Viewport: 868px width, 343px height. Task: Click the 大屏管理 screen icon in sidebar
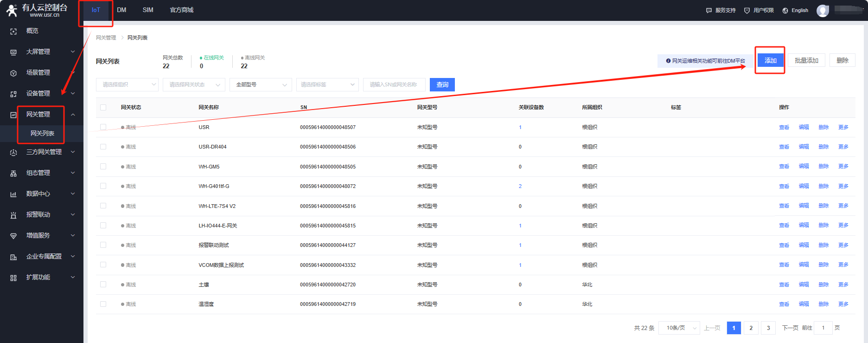(13, 52)
